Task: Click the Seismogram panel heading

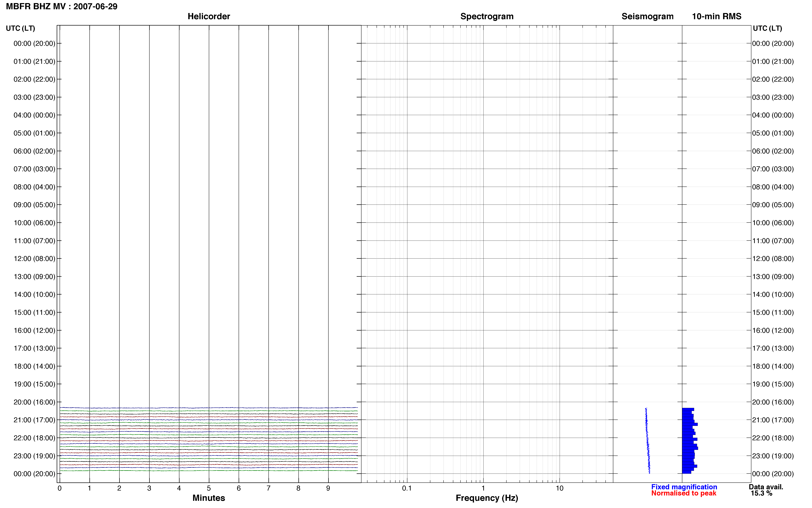Action: pos(648,16)
